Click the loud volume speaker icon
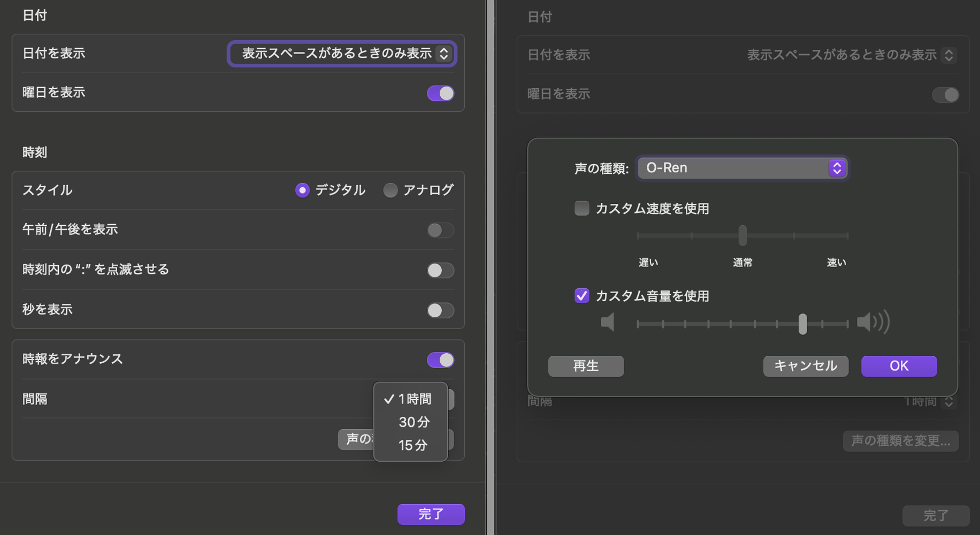This screenshot has height=535, width=980. (x=872, y=322)
